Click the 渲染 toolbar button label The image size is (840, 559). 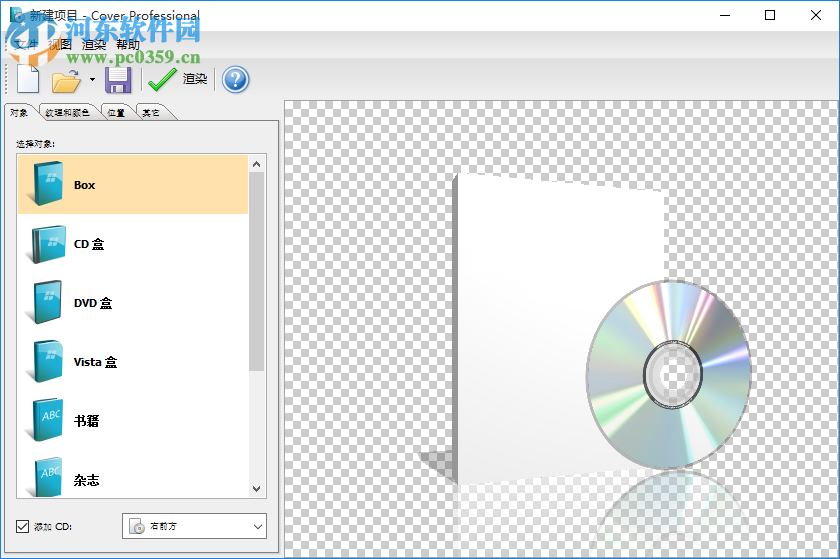[195, 79]
